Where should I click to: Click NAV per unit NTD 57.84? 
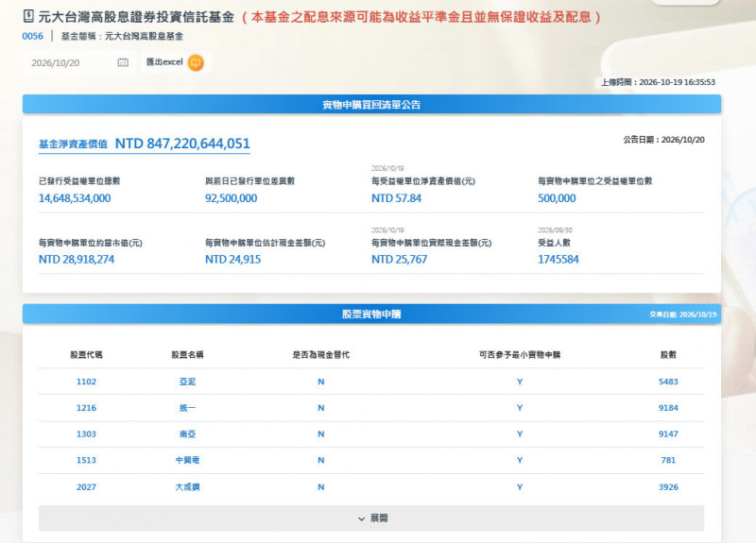click(396, 198)
